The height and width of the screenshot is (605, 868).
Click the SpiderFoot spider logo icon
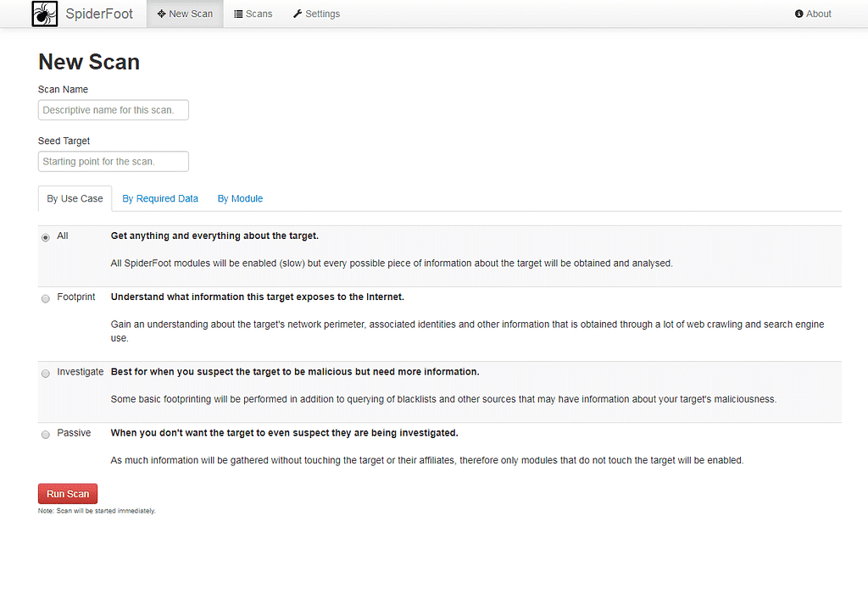pos(45,14)
